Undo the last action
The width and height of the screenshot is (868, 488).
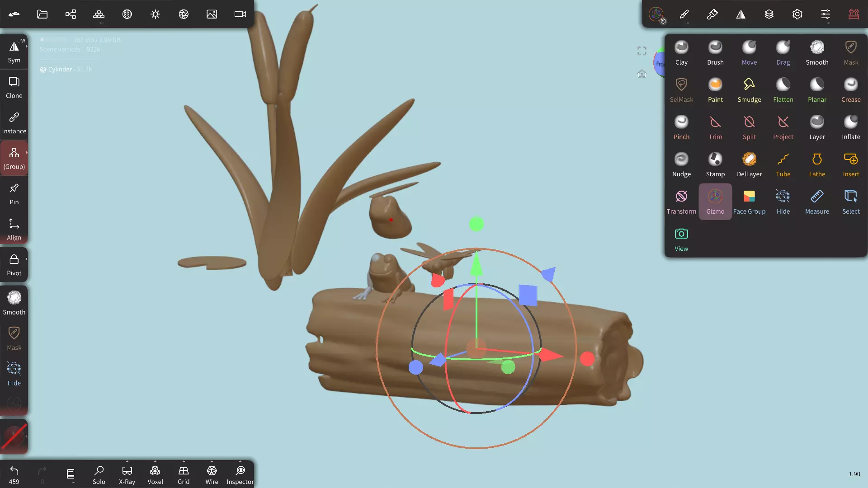click(14, 474)
